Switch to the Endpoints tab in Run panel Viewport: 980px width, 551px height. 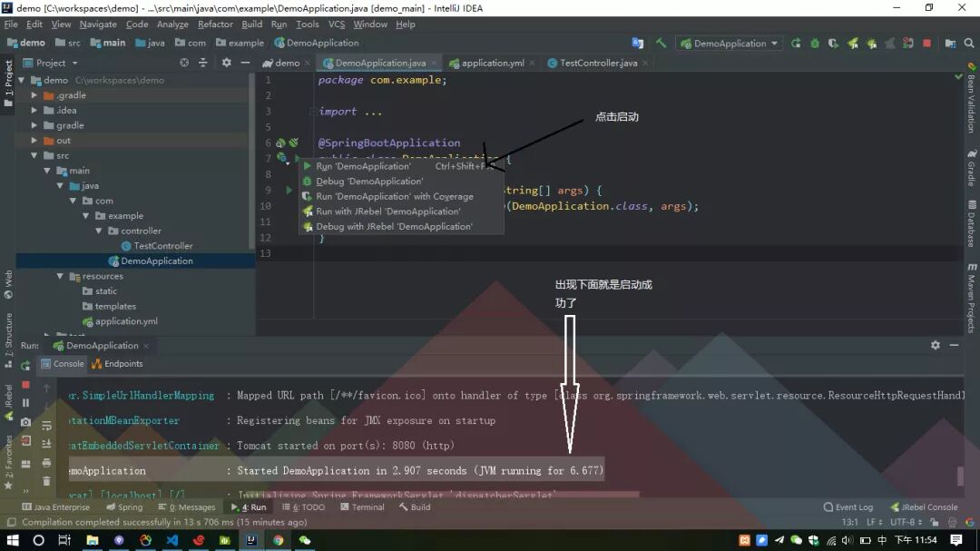[x=117, y=363]
